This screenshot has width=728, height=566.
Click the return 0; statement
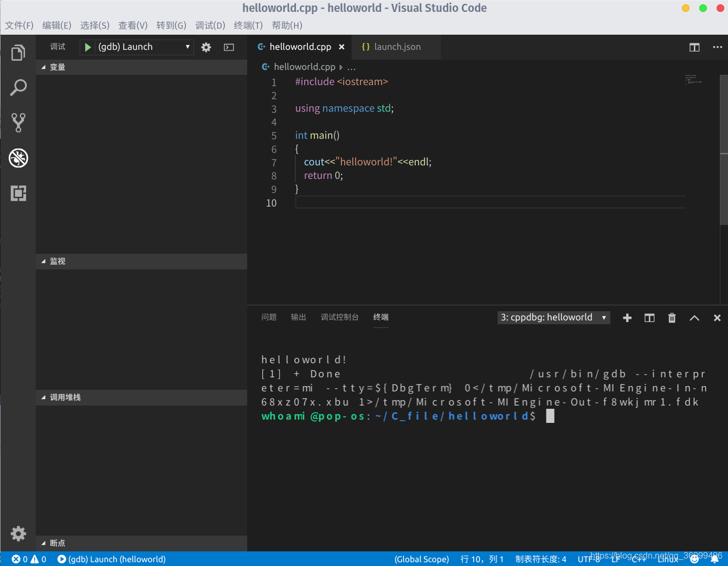coord(323,176)
